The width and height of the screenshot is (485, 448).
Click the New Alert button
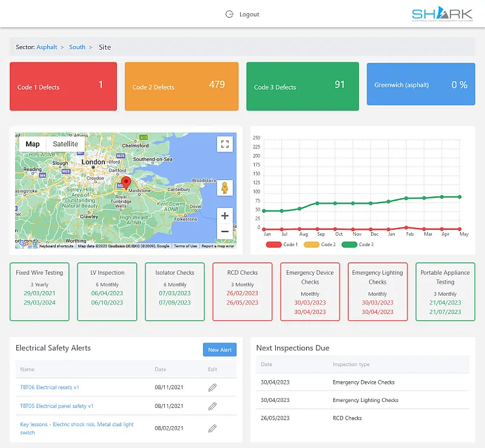(219, 349)
